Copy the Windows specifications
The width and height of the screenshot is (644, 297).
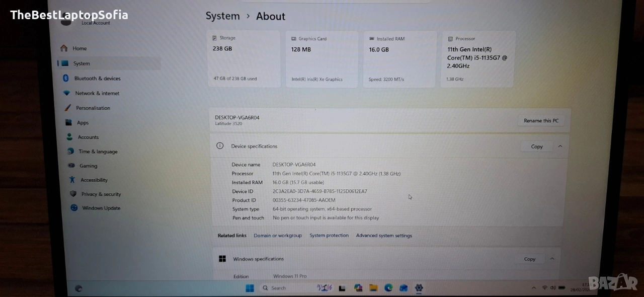click(x=530, y=259)
